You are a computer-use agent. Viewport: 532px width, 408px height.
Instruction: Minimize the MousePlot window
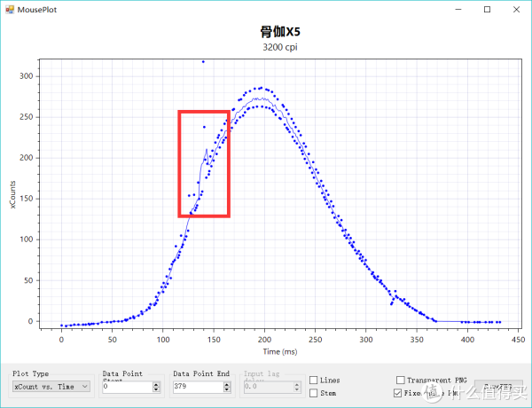(x=458, y=10)
